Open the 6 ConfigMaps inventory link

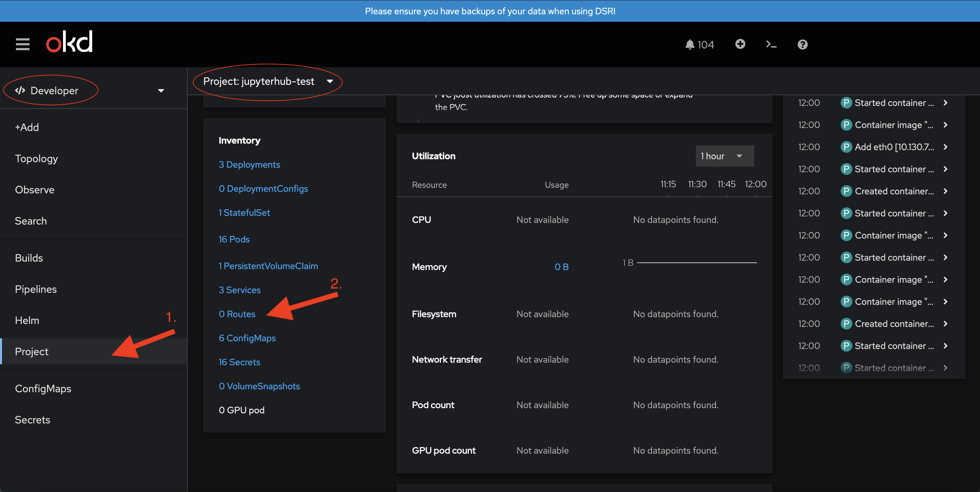click(x=247, y=338)
